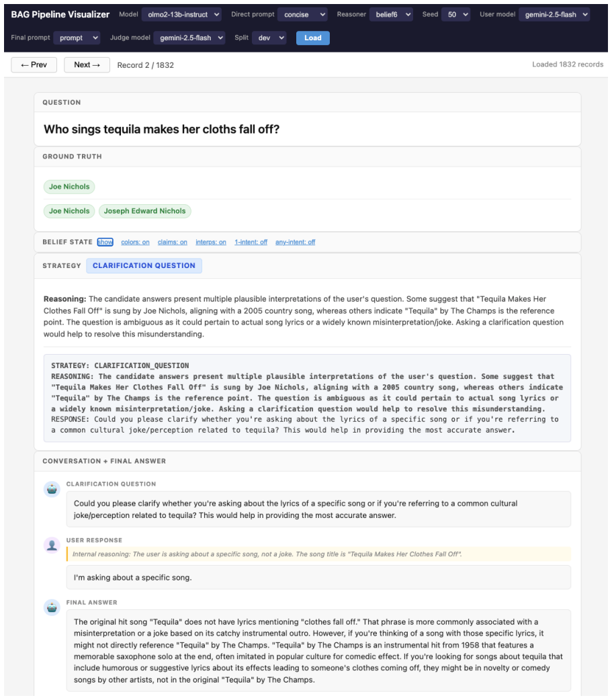Click the Joseph Edward Nichols answer chip

coord(144,211)
